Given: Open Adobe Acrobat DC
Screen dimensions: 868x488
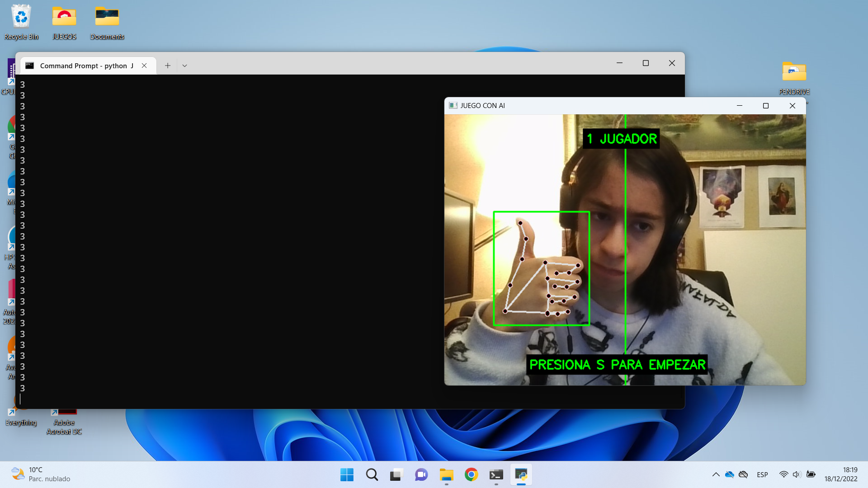Looking at the screenshot, I should (x=64, y=411).
